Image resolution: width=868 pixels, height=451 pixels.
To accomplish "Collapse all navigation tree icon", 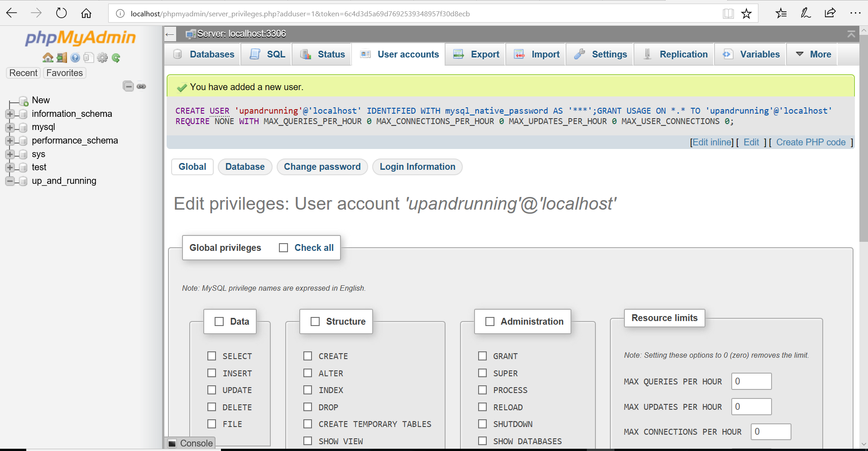I will click(128, 86).
